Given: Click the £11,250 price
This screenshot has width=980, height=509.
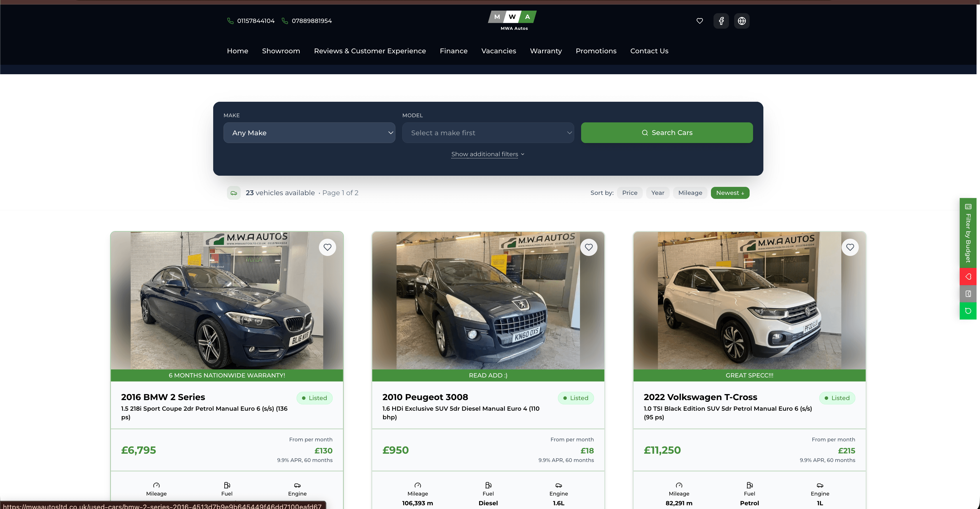Looking at the screenshot, I should tap(662, 451).
